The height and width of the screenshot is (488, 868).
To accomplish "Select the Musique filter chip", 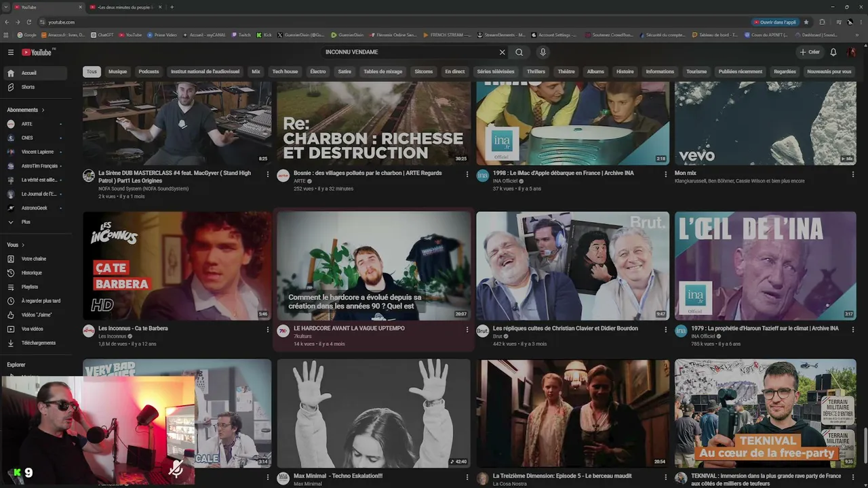I will (117, 71).
